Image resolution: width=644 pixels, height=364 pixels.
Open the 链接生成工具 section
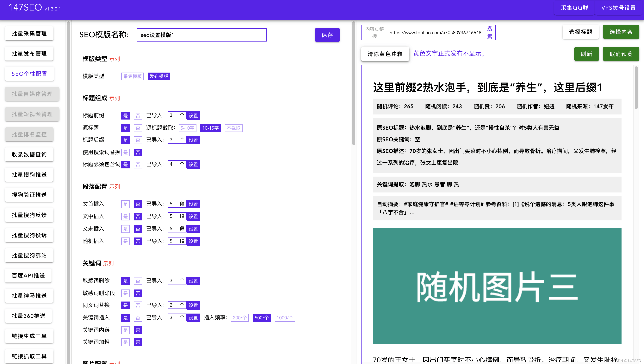tap(29, 336)
